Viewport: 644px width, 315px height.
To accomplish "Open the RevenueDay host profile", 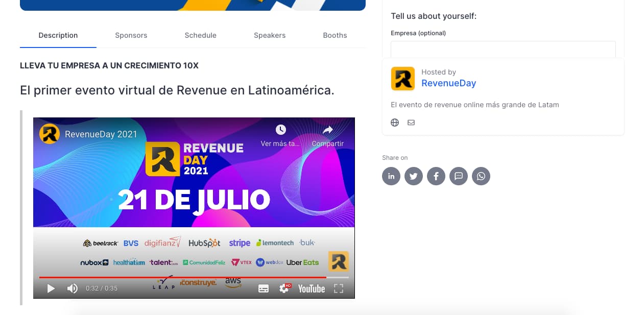I will pyautogui.click(x=448, y=83).
